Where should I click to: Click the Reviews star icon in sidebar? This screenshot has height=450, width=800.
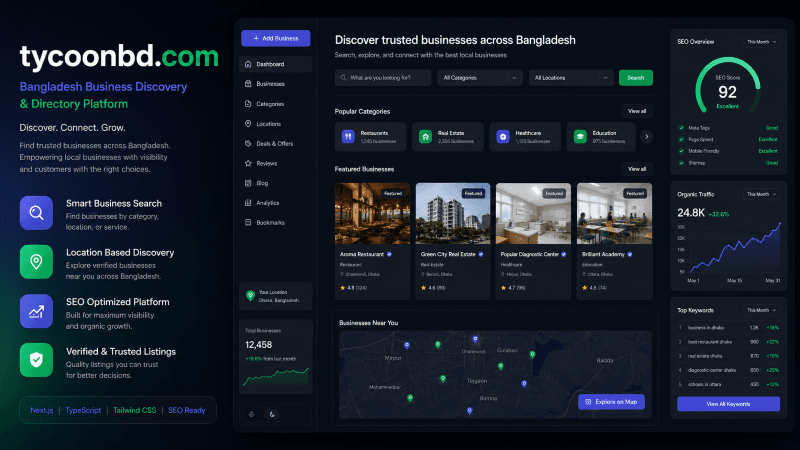coord(248,163)
